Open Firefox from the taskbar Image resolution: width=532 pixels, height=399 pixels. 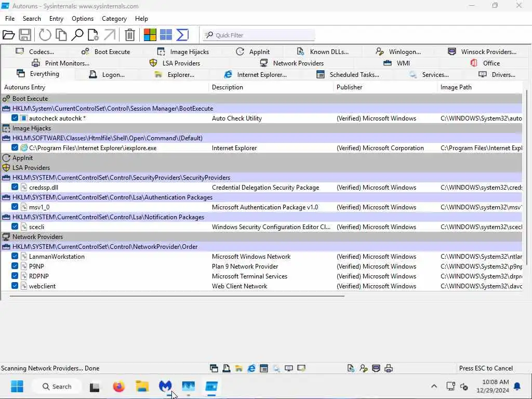point(118,387)
